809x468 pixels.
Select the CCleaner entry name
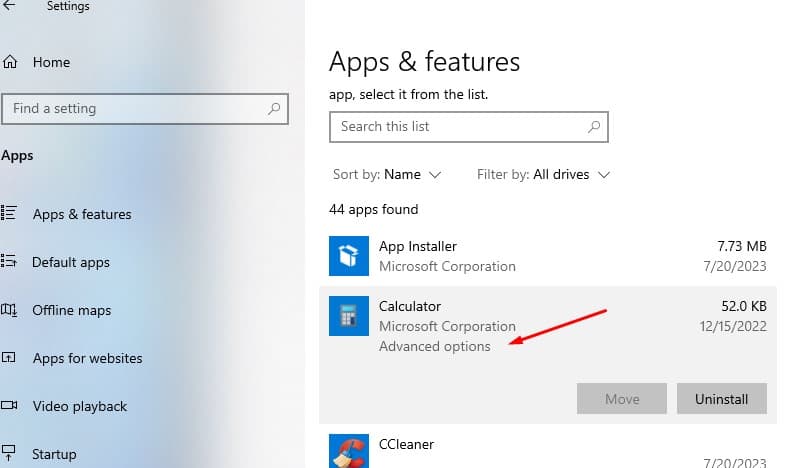tap(407, 444)
